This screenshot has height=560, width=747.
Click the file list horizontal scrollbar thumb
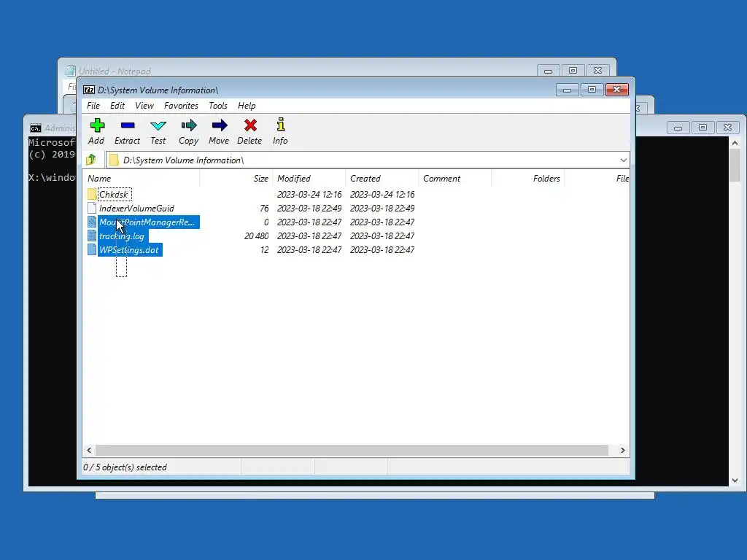(352, 450)
